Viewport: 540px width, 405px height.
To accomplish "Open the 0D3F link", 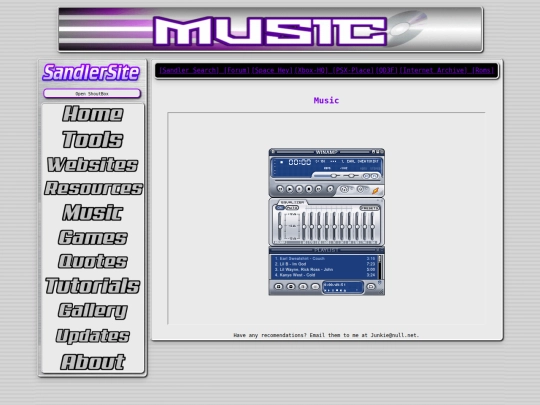I will [387, 70].
